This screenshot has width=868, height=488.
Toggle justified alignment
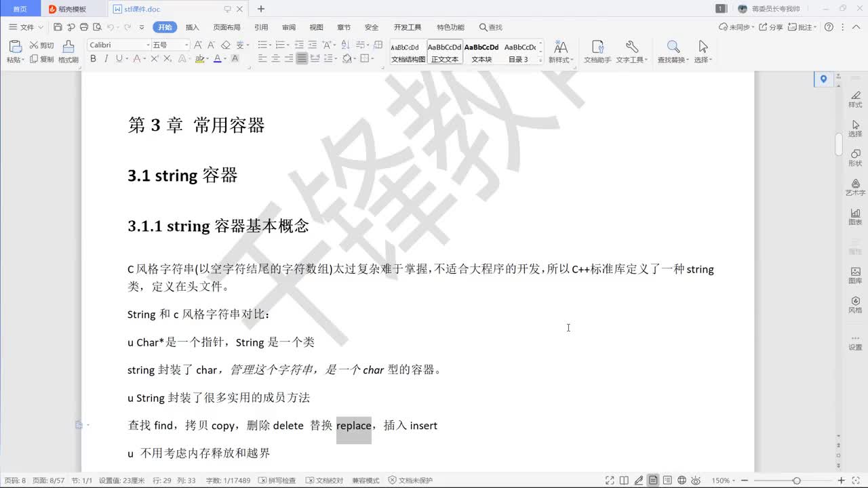point(302,59)
